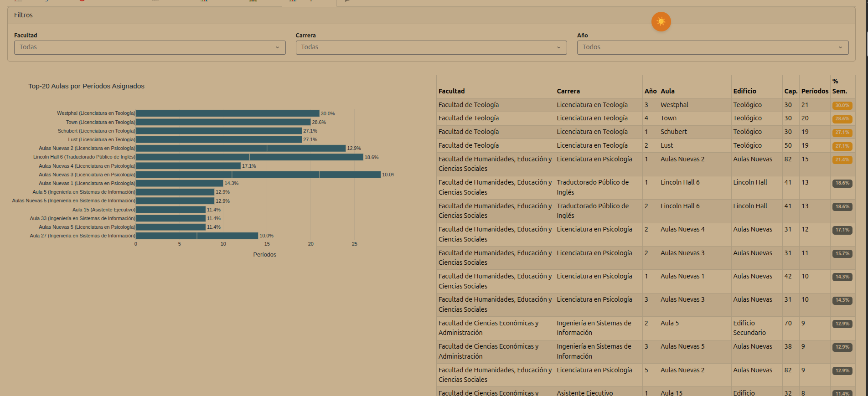This screenshot has height=396, width=868.
Task: Click the Aula 27 bar in chart
Action: point(196,236)
